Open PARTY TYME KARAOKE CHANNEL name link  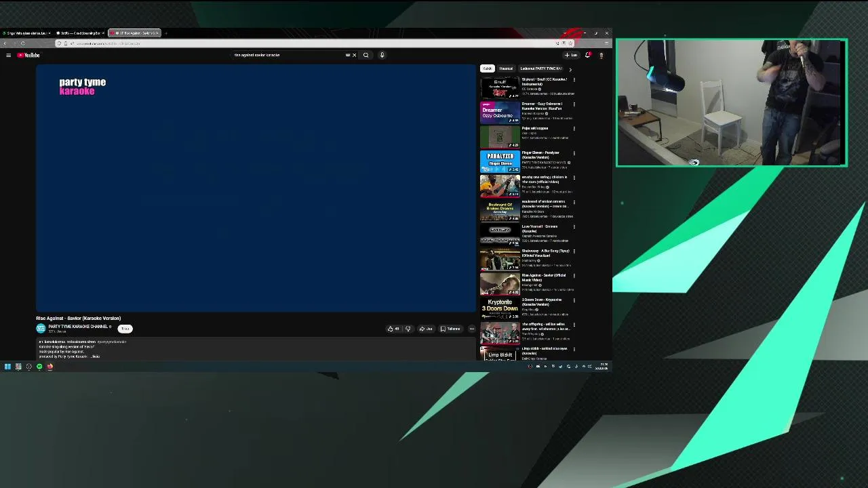click(x=78, y=327)
